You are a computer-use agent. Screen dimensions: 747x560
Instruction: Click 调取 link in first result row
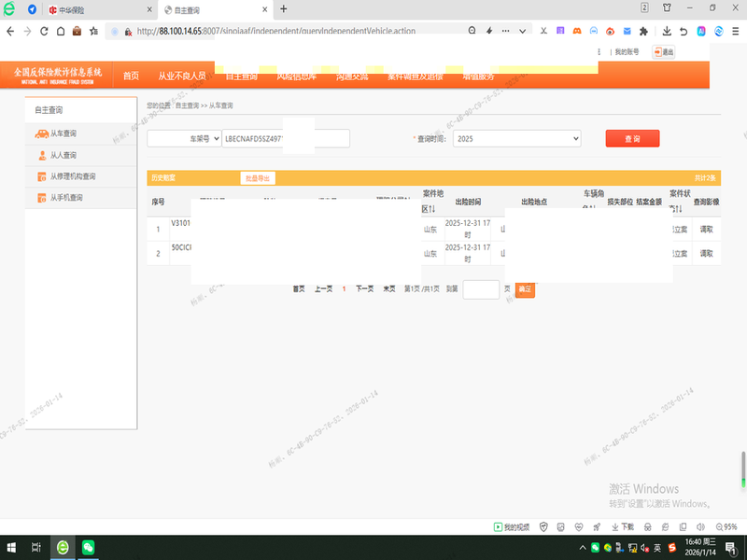706,229
